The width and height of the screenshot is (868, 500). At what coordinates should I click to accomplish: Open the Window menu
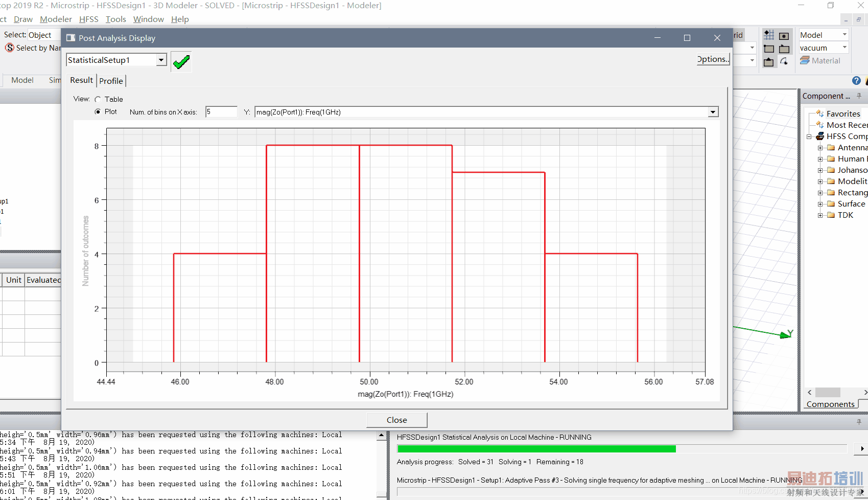tap(148, 19)
